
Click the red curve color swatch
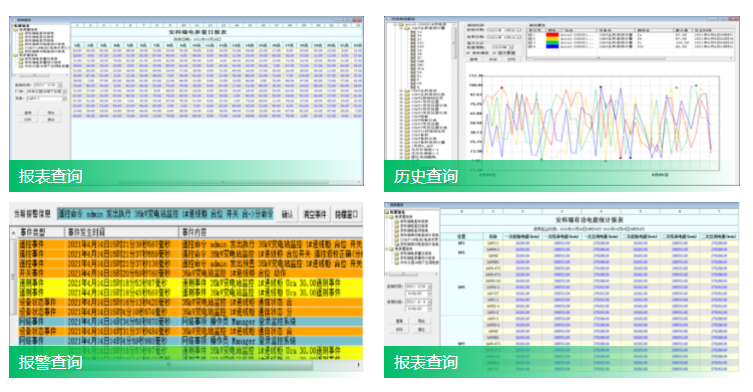(x=552, y=35)
